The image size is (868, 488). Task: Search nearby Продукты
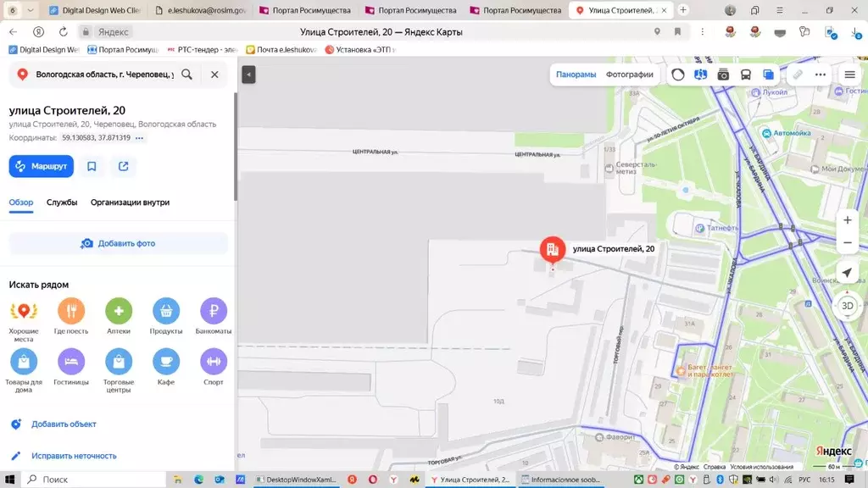(x=166, y=316)
